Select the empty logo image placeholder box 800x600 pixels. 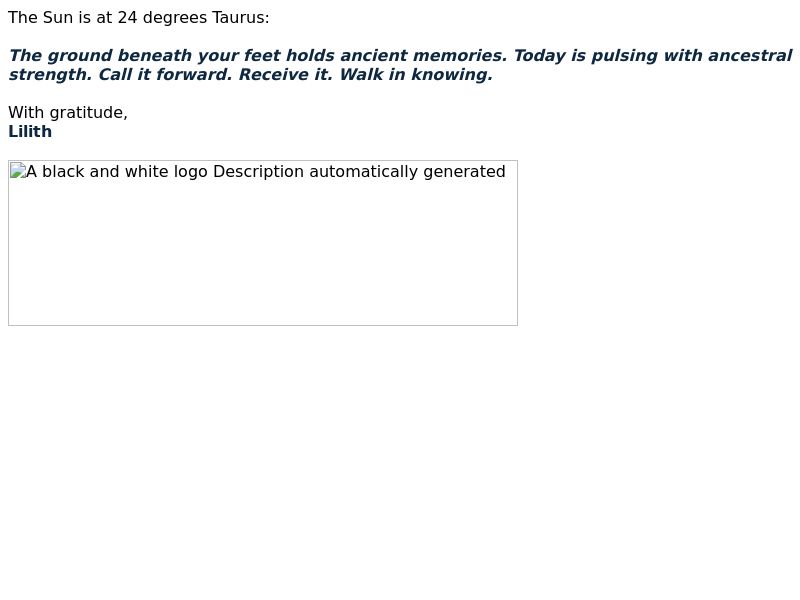(x=263, y=243)
